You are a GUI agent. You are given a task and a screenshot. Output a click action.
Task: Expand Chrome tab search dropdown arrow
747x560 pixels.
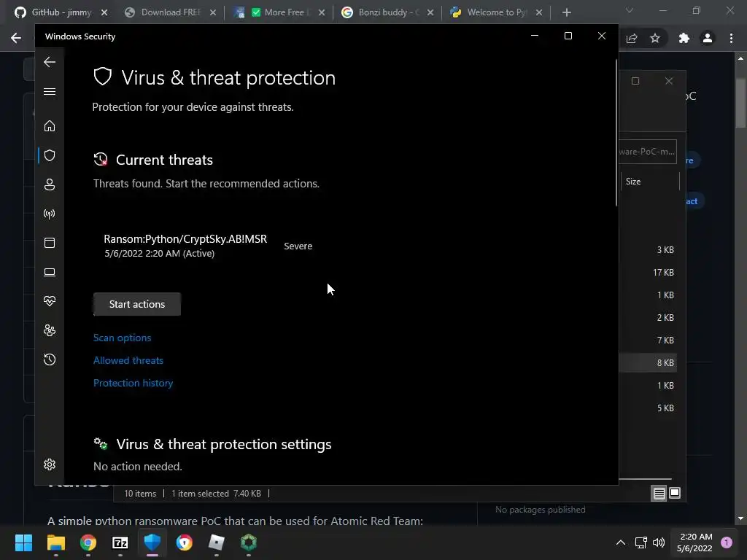tap(630, 10)
